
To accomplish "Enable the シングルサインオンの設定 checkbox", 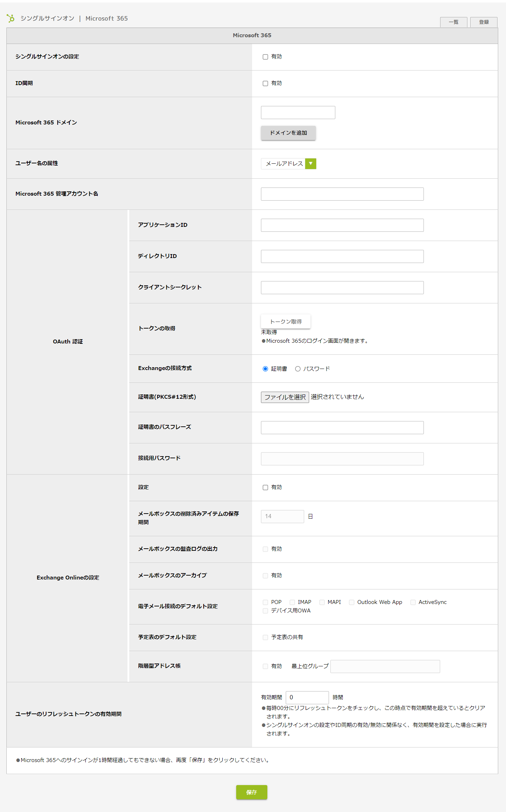I will tap(265, 57).
